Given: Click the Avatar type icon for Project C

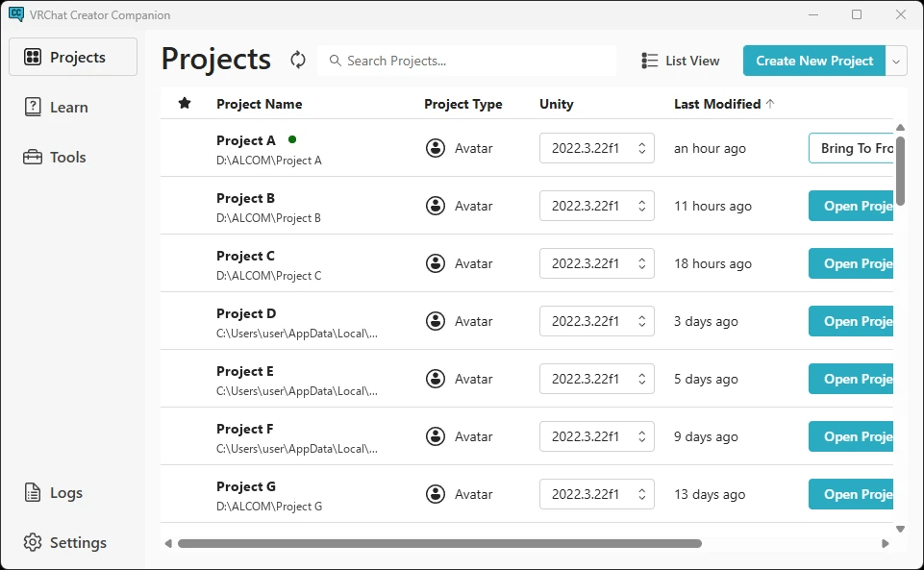Looking at the screenshot, I should (436, 263).
